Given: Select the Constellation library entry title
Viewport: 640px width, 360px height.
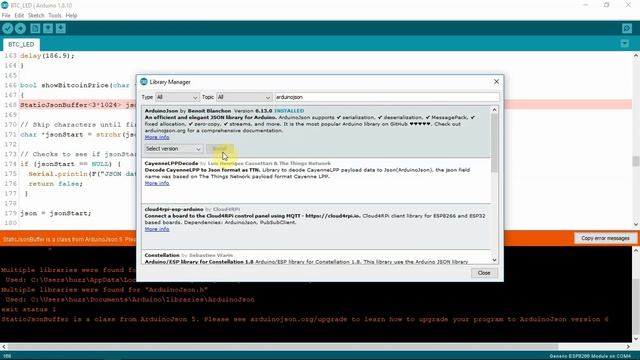Looking at the screenshot, I should click(x=162, y=255).
